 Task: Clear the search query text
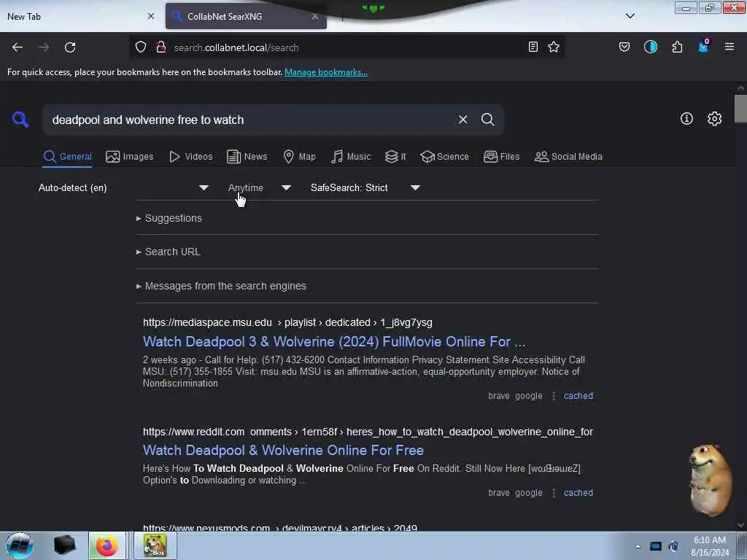(x=462, y=120)
